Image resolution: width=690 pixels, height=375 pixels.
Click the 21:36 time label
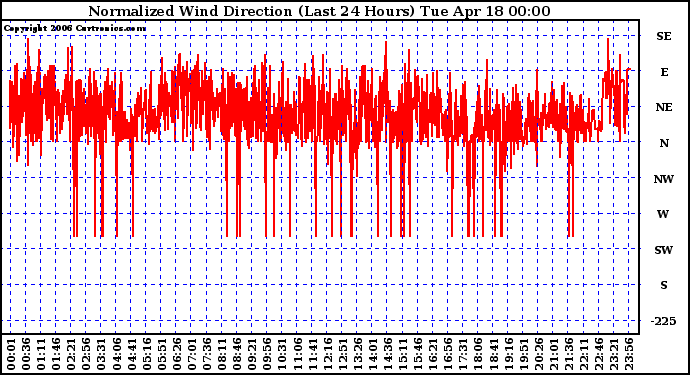568,354
